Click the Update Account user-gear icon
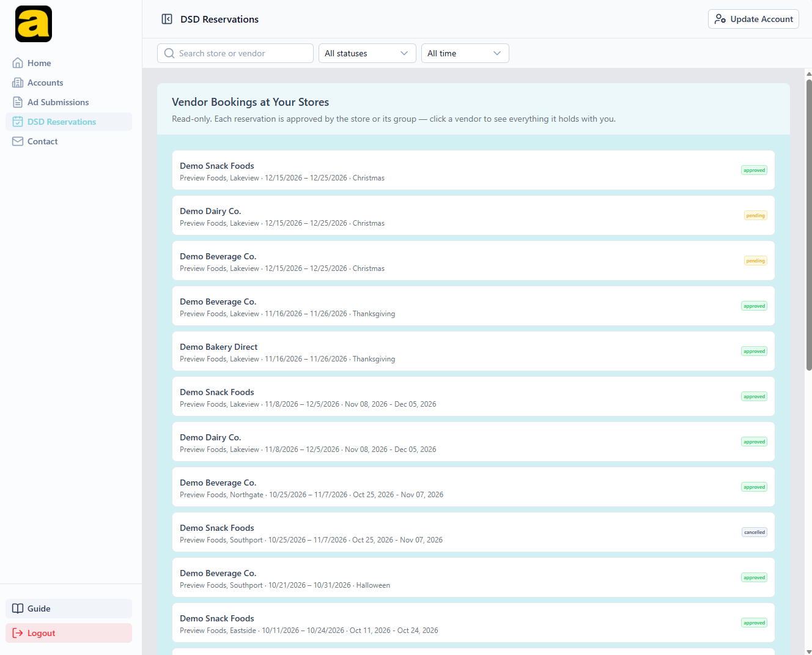Screen dimensions: 812x655 (x=720, y=19)
